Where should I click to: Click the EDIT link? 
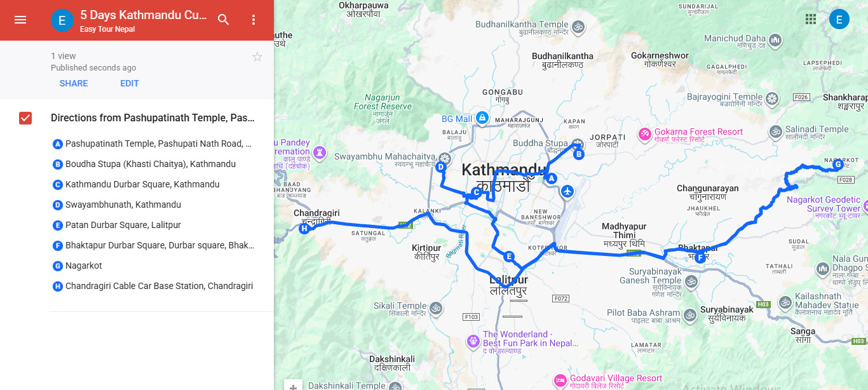[130, 83]
